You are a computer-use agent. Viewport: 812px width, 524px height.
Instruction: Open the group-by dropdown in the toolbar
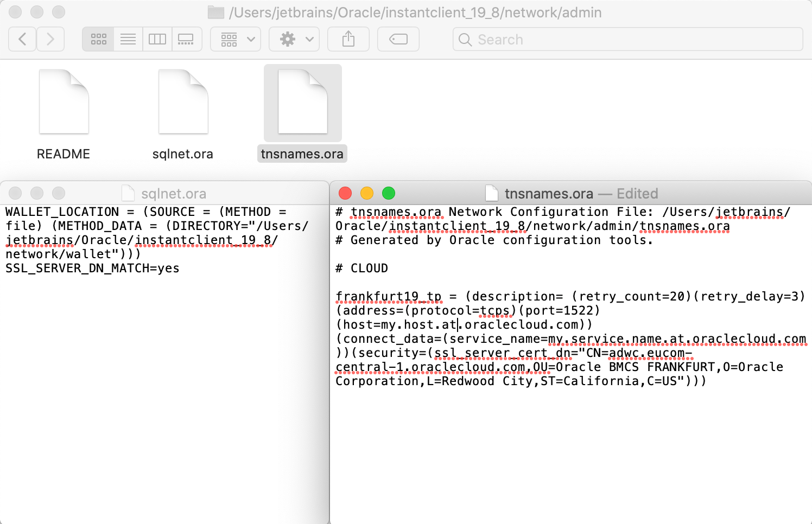[x=235, y=39]
